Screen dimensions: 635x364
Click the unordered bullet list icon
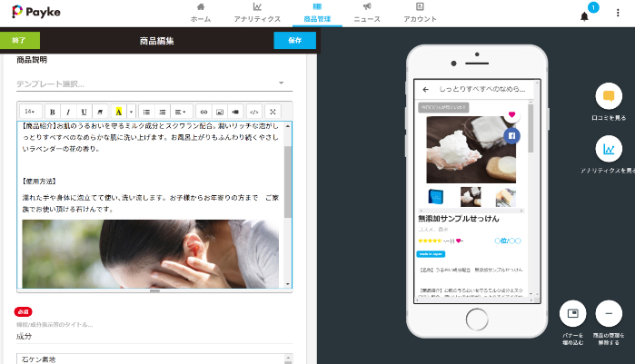tap(146, 112)
